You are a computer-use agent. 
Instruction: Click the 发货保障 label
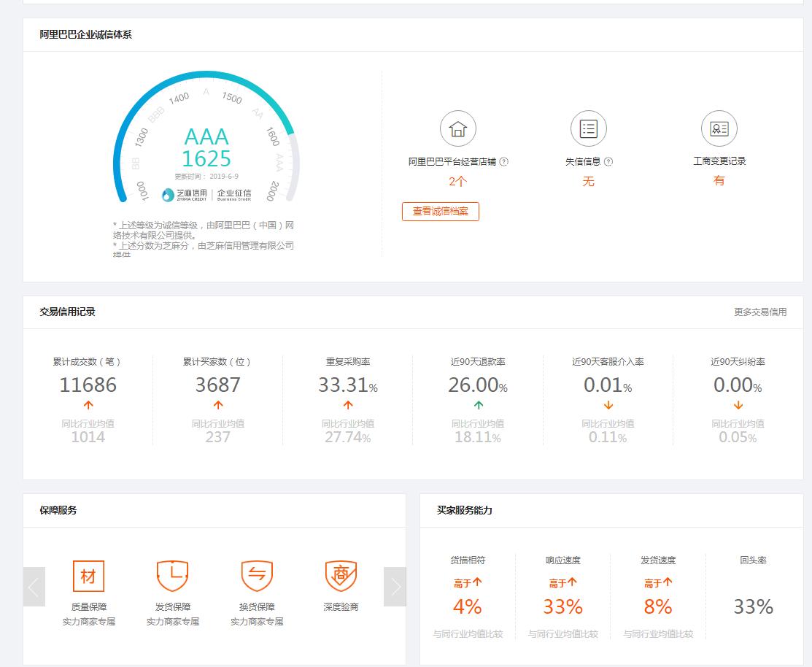click(x=172, y=607)
